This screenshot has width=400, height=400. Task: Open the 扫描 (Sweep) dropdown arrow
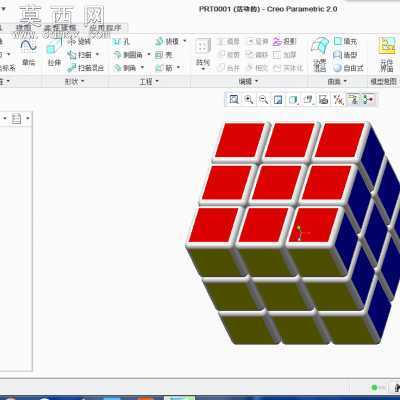coord(97,55)
